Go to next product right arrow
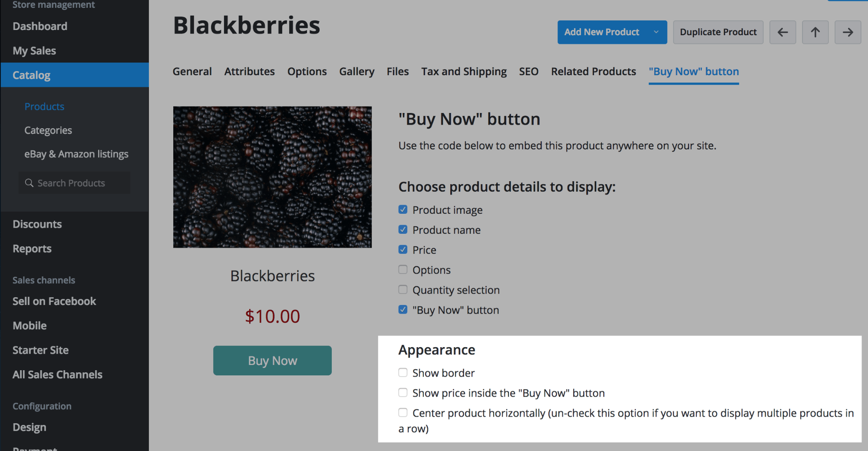 (848, 32)
